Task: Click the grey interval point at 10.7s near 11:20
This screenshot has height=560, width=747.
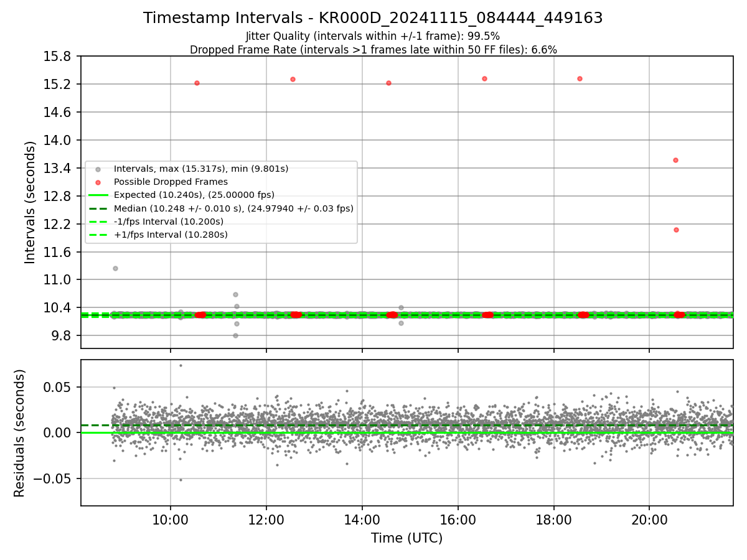Action: (x=235, y=294)
